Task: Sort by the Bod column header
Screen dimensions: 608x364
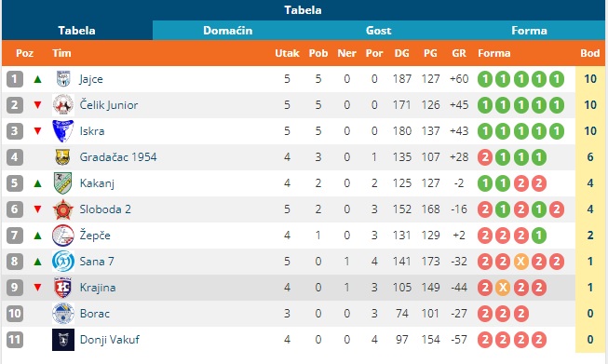Action: click(x=589, y=53)
